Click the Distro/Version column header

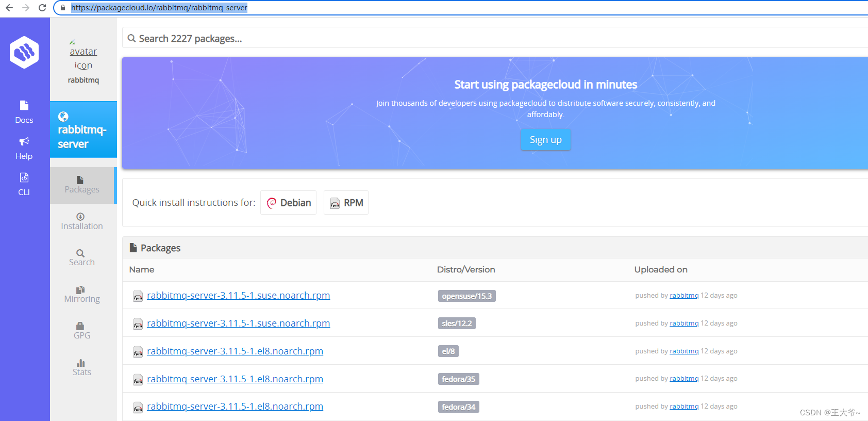pos(466,269)
